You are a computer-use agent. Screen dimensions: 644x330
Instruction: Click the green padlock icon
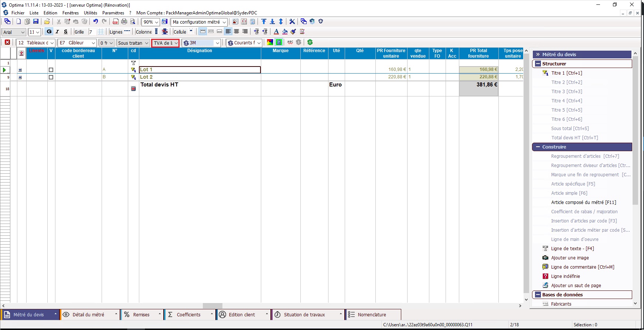click(x=279, y=42)
